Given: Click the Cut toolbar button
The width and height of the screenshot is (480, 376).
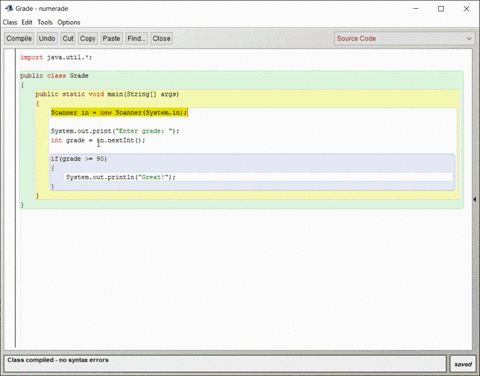Looking at the screenshot, I should pyautogui.click(x=68, y=38).
